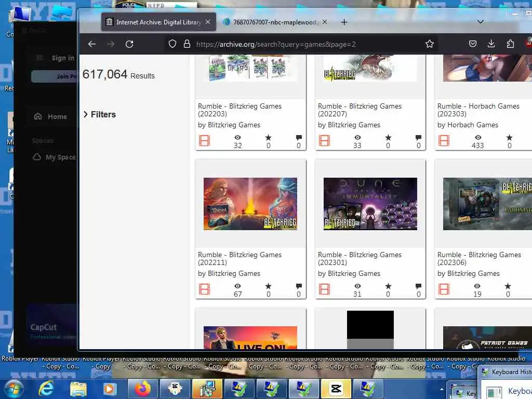Open Home in the CapCut window sidebar

(51, 116)
